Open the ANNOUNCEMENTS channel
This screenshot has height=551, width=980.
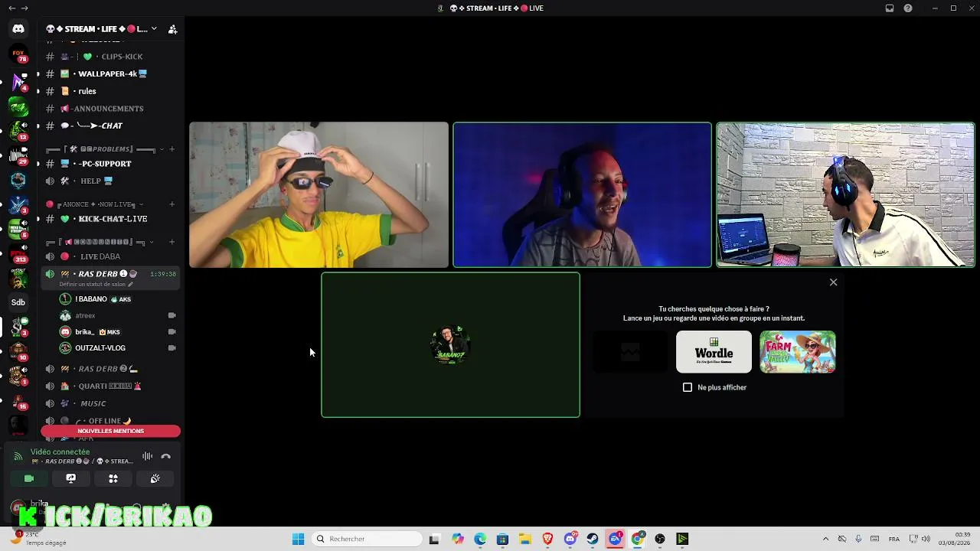110,109
